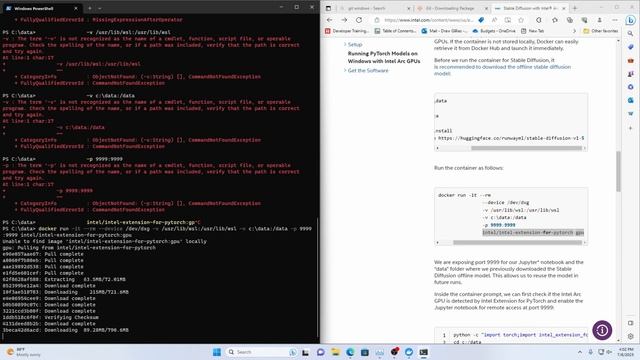Click the purple info button on page

click(x=602, y=331)
